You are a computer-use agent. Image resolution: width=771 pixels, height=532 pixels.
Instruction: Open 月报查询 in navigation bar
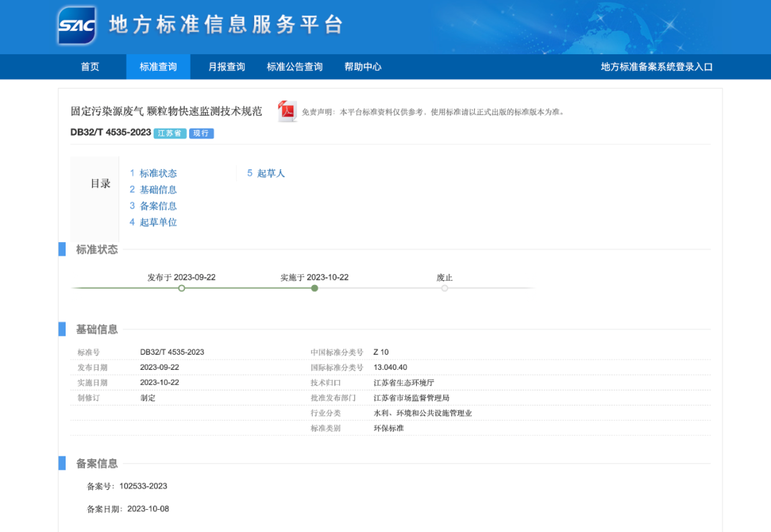[226, 67]
